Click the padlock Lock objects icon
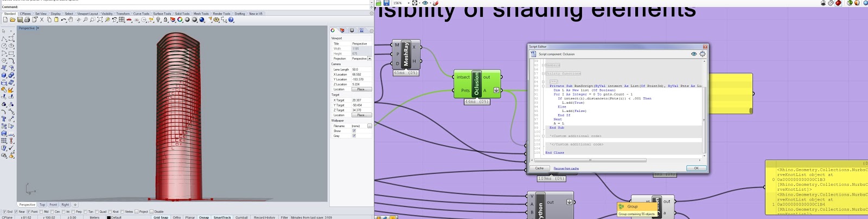 pos(165,20)
